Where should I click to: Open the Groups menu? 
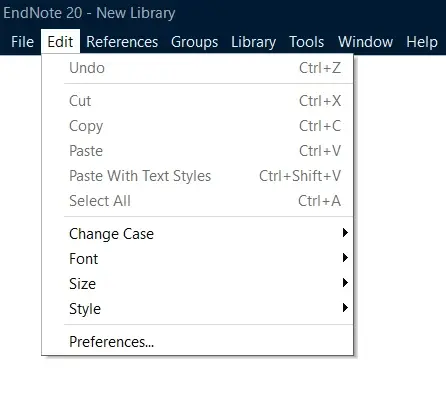tap(195, 42)
